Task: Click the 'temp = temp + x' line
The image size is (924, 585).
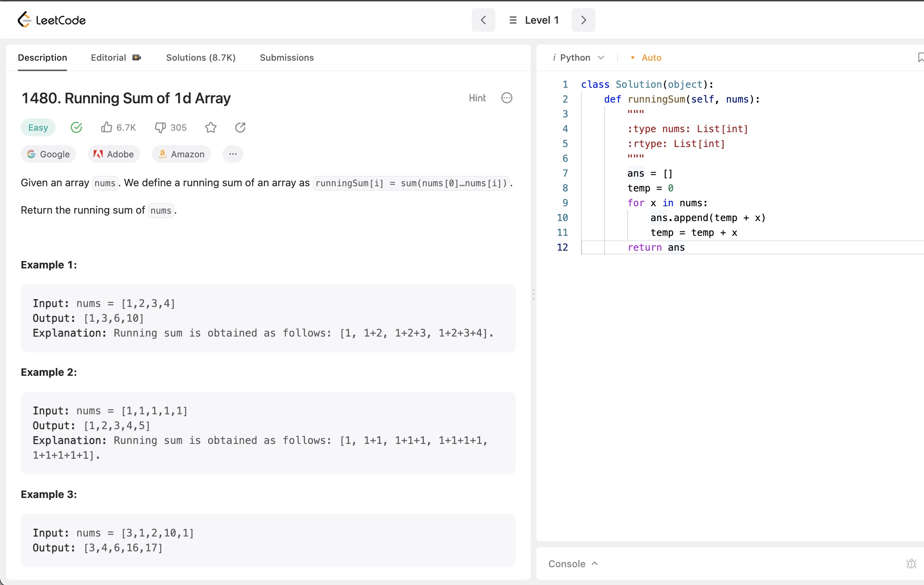Action: pyautogui.click(x=694, y=233)
